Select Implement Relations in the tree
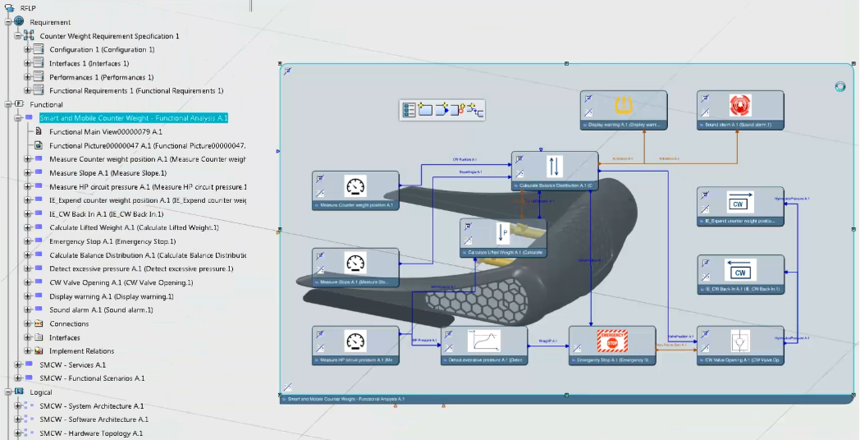Viewport: 860px width, 440px height. [x=82, y=351]
